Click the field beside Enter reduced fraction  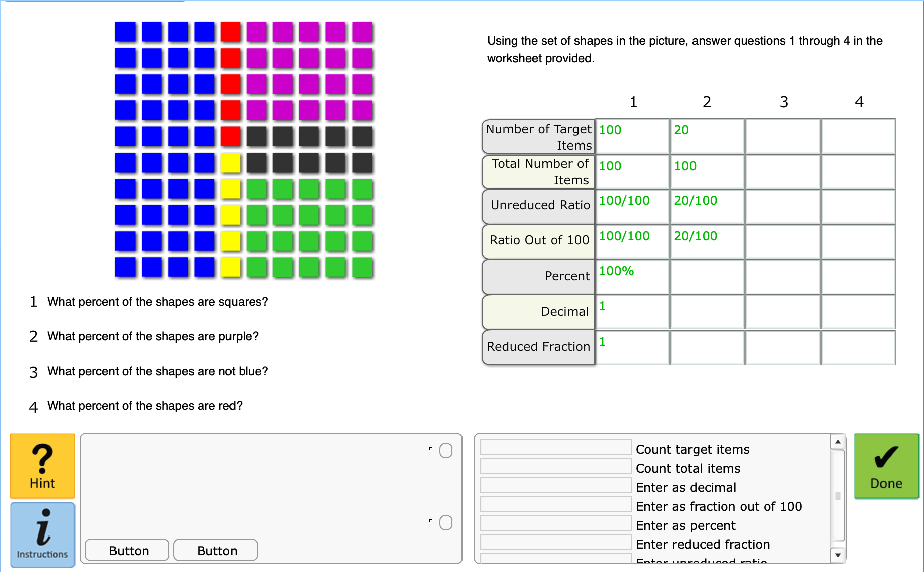556,542
